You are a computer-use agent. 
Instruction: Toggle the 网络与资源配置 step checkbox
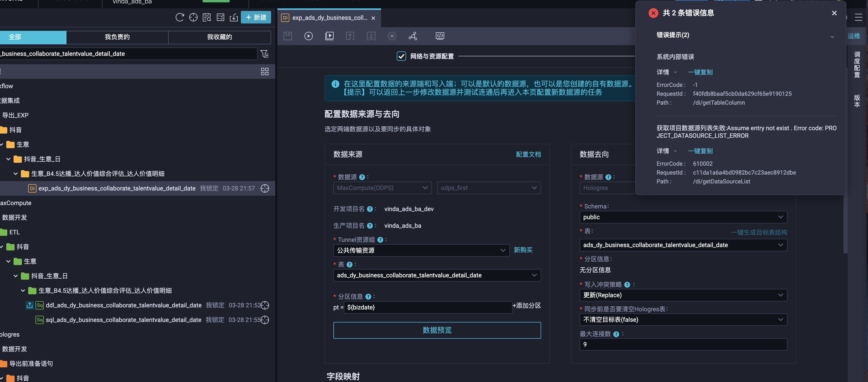pos(401,56)
